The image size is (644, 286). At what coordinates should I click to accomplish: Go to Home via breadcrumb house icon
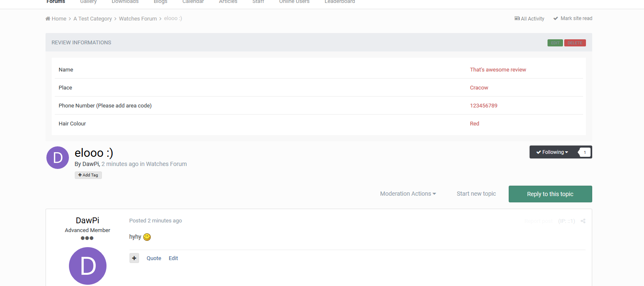48,19
